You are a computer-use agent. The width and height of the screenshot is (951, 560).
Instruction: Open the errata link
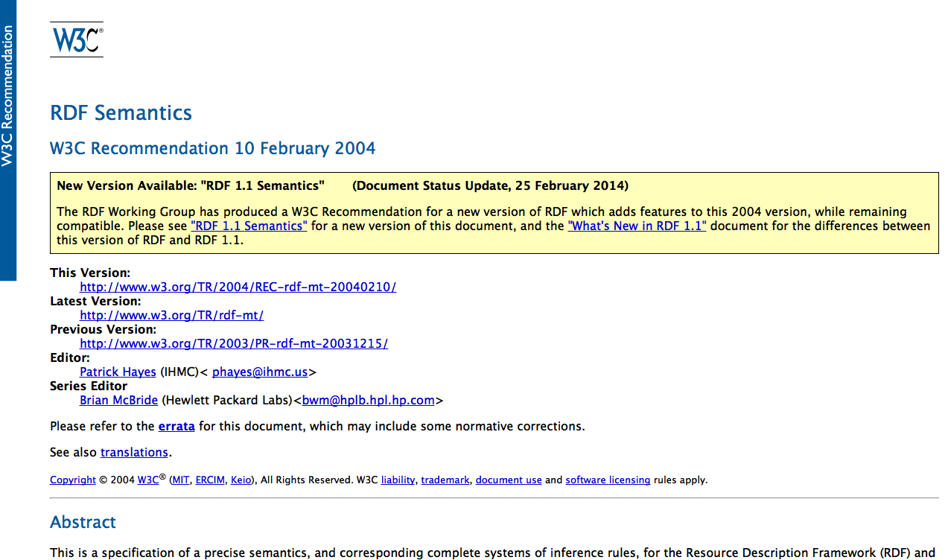pos(176,427)
